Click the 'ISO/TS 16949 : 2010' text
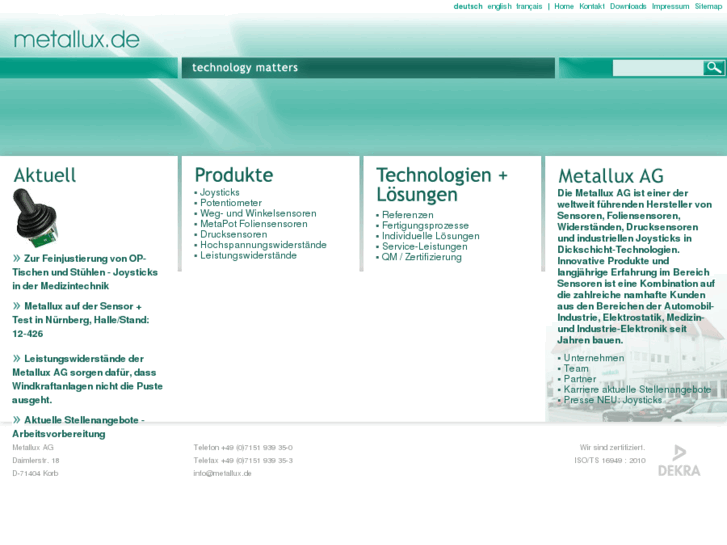The width and height of the screenshot is (727, 545). coord(610,460)
